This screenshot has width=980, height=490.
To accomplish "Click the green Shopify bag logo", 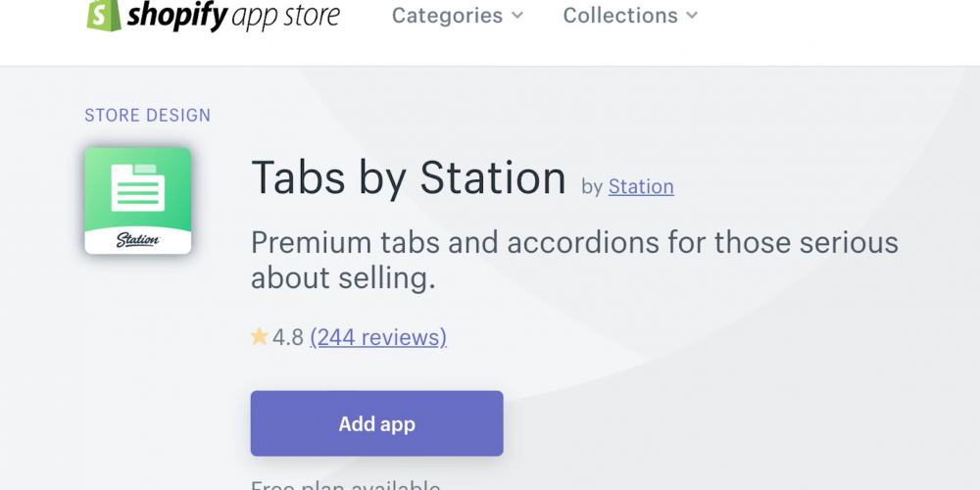I will [x=104, y=15].
